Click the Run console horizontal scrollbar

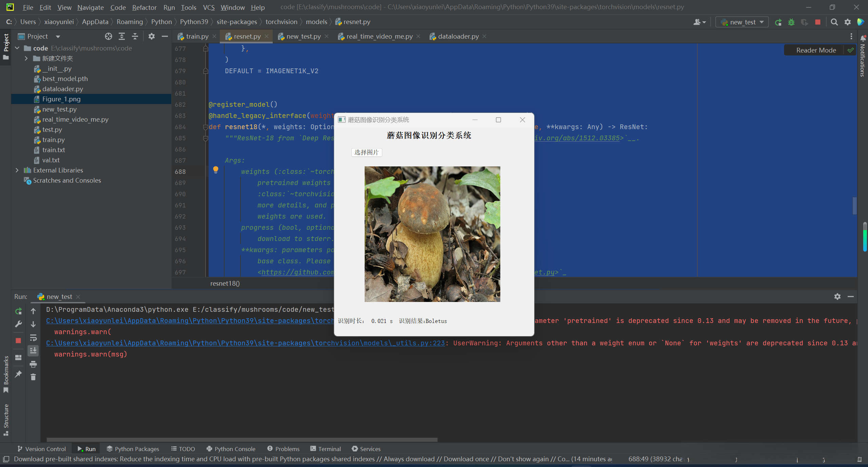(x=242, y=440)
